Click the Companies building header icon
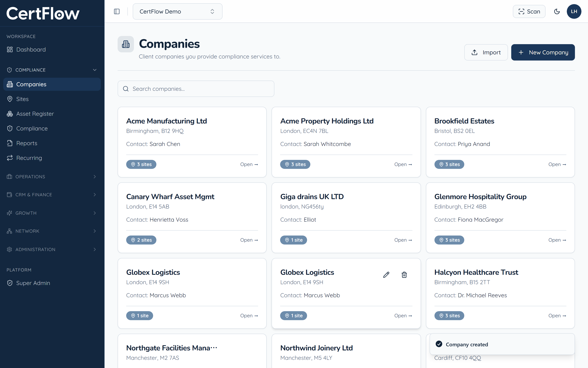This screenshot has height=368, width=588. pyautogui.click(x=126, y=44)
